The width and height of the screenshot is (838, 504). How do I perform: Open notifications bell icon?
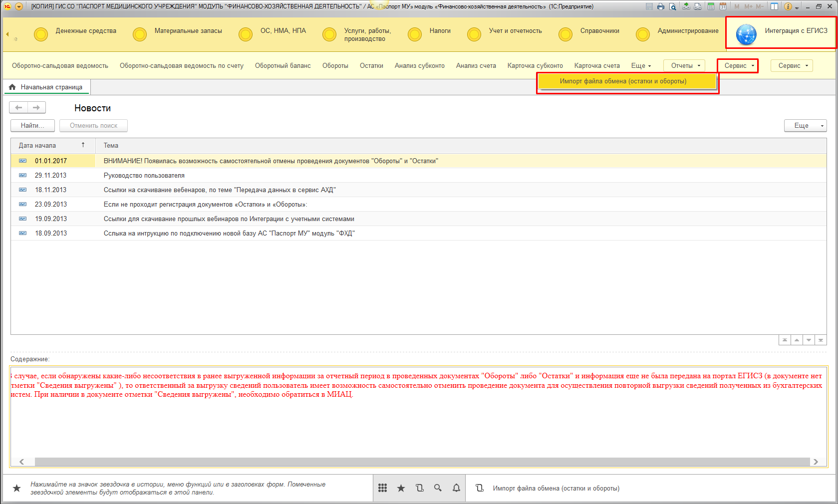[456, 488]
